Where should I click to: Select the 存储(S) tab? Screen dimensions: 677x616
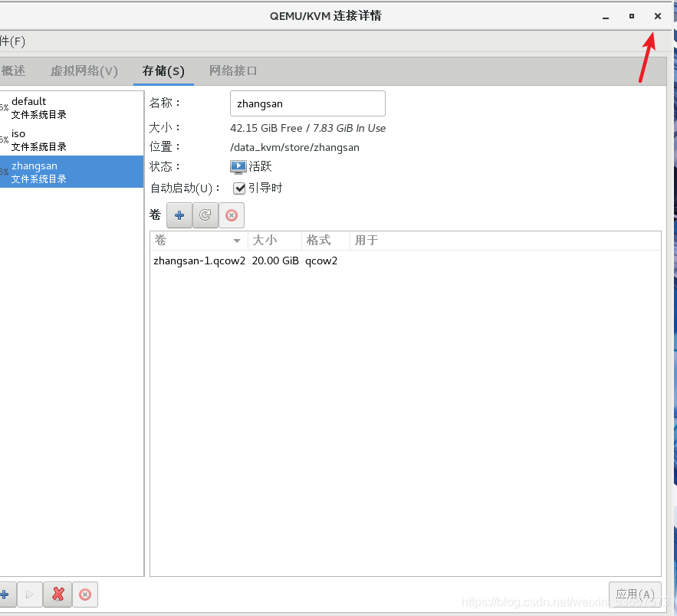point(163,70)
